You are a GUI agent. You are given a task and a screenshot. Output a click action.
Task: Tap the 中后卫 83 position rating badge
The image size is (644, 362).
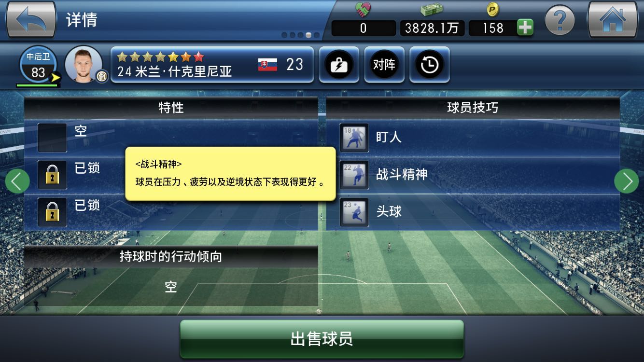point(38,66)
